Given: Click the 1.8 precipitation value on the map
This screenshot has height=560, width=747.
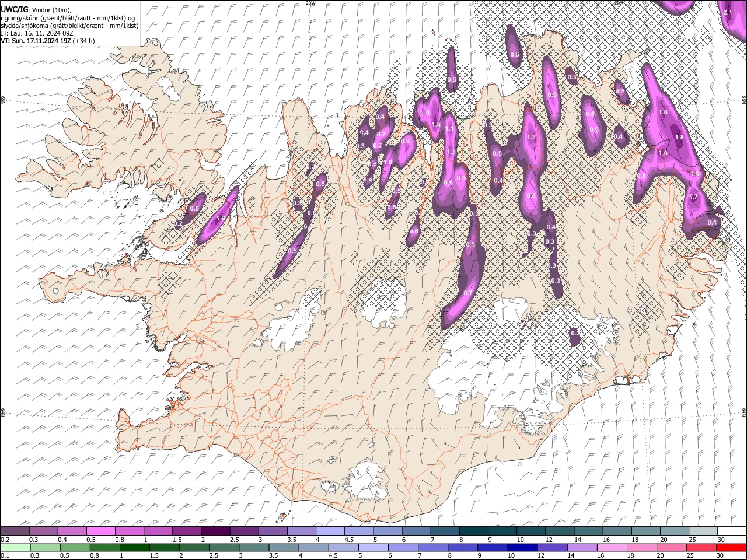Looking at the screenshot, I should [x=679, y=137].
